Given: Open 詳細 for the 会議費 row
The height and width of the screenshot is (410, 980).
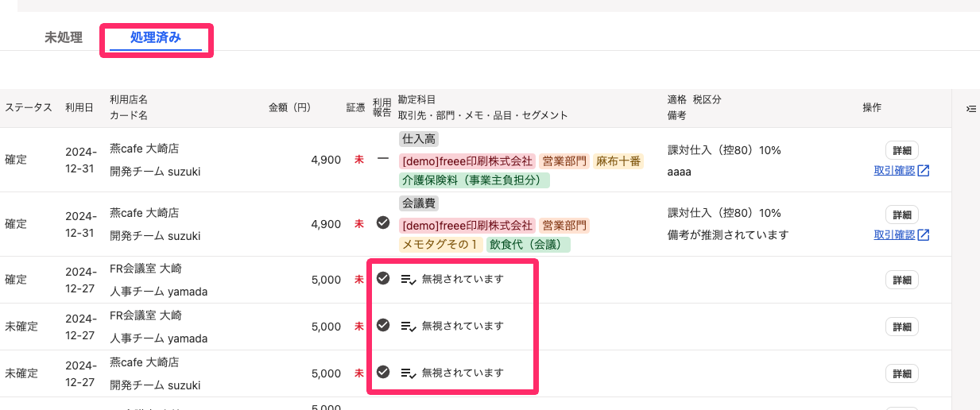Looking at the screenshot, I should click(902, 215).
